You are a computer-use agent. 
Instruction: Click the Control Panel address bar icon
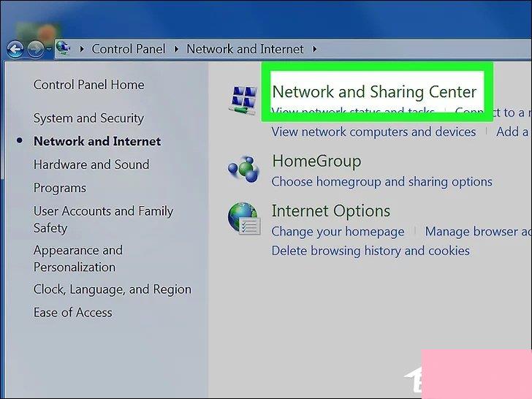(63, 48)
